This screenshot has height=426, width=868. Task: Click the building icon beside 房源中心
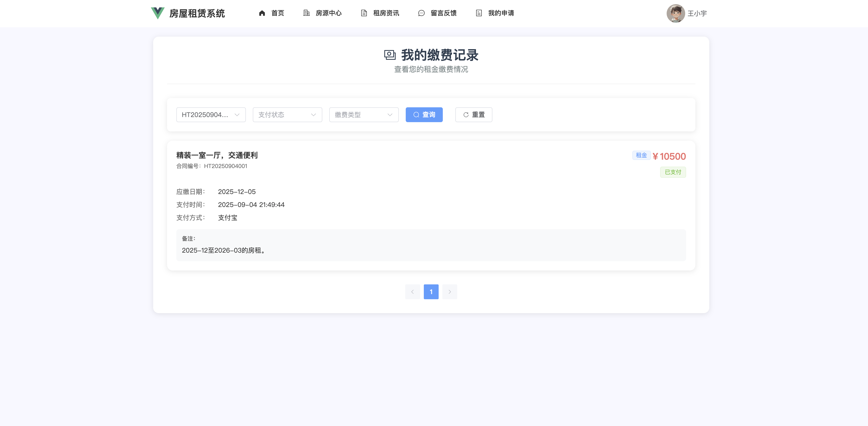[x=306, y=13]
